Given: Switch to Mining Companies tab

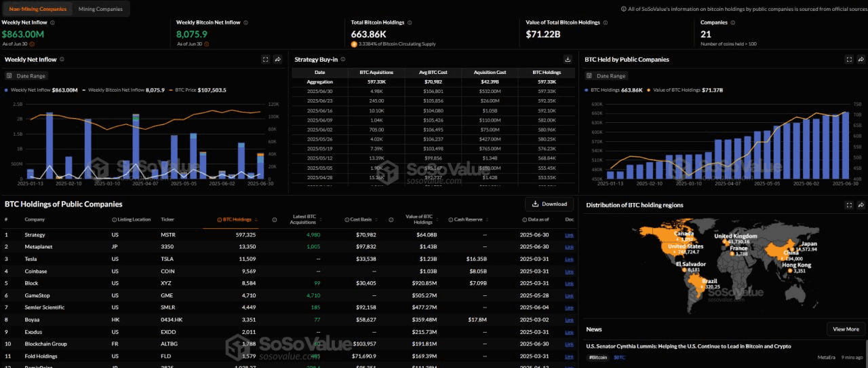Looking at the screenshot, I should (x=100, y=9).
